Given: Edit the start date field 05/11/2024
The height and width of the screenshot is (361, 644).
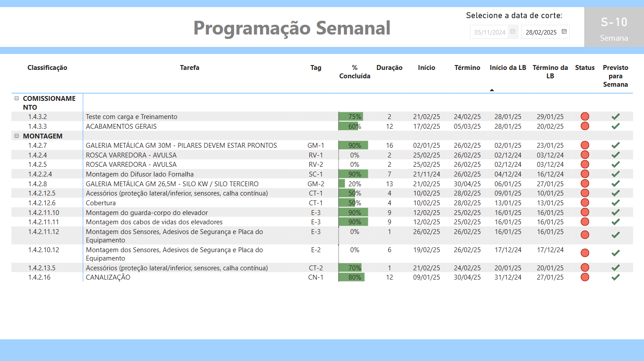Looking at the screenshot, I should click(489, 32).
